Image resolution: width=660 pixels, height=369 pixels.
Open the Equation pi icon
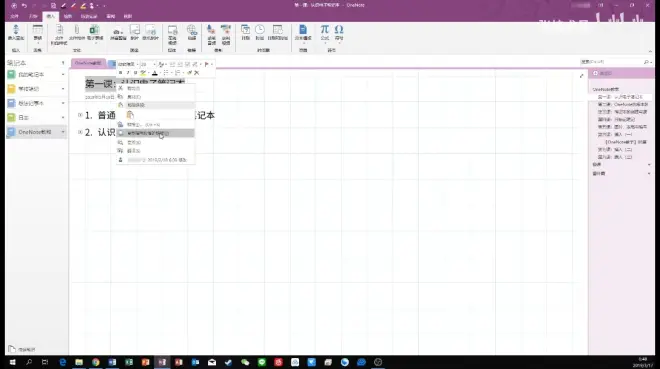click(325, 32)
